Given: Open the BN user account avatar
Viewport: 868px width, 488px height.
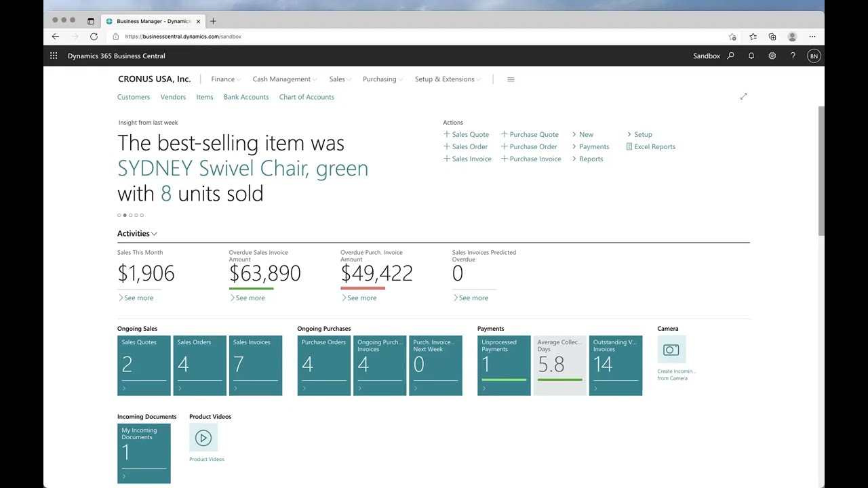Looking at the screenshot, I should [x=814, y=56].
